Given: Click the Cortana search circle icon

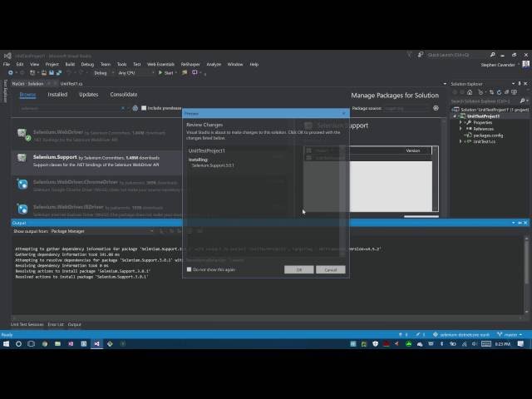Looking at the screenshot, I should pos(18,343).
